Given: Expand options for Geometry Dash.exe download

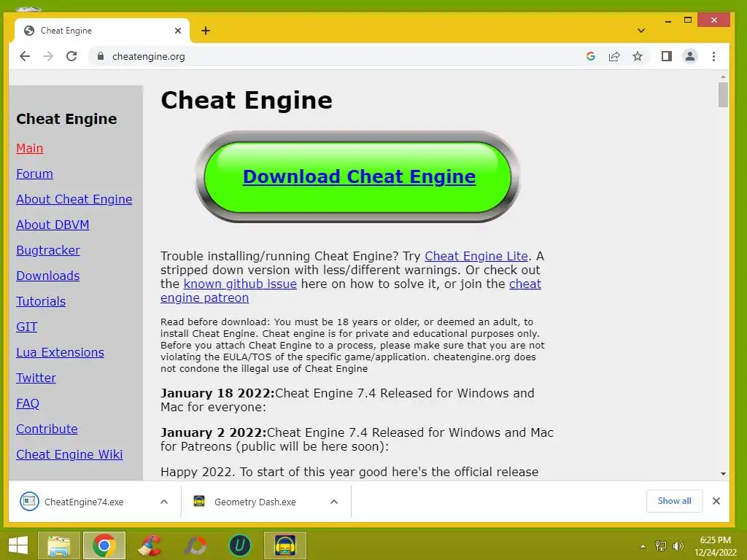Looking at the screenshot, I should pos(334,502).
